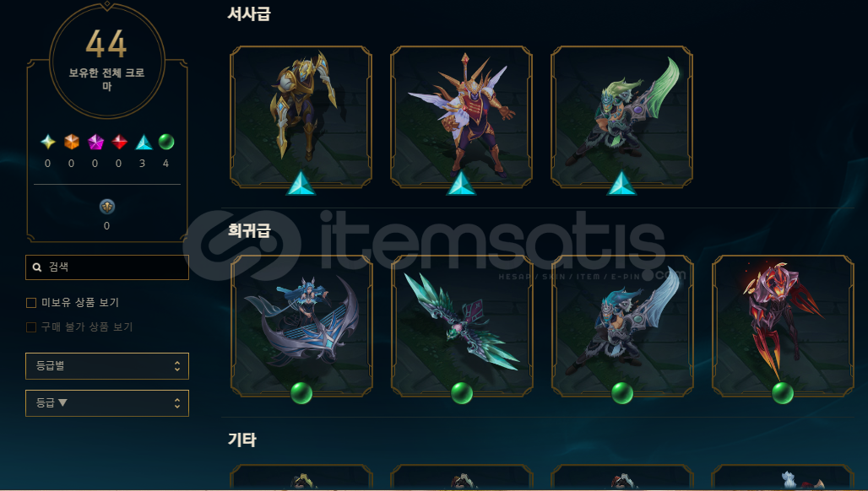Select the red diamond gem icon
Screen dimensions: 868x491
tap(119, 142)
